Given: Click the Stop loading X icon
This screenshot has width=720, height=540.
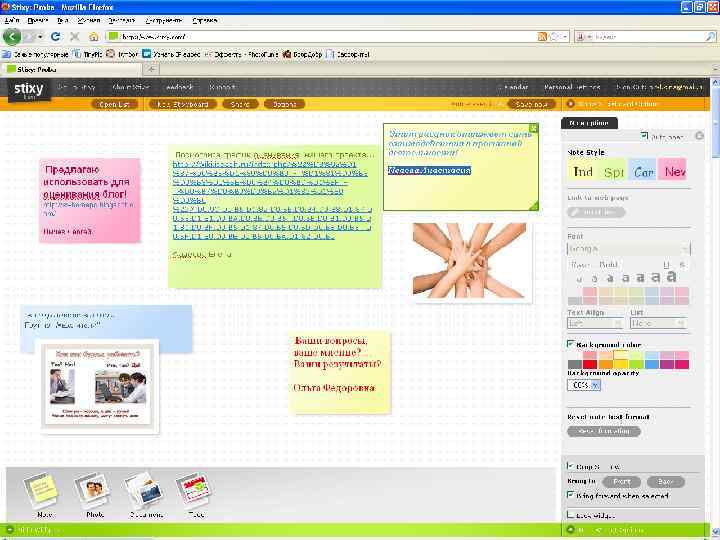Looking at the screenshot, I should click(x=74, y=36).
